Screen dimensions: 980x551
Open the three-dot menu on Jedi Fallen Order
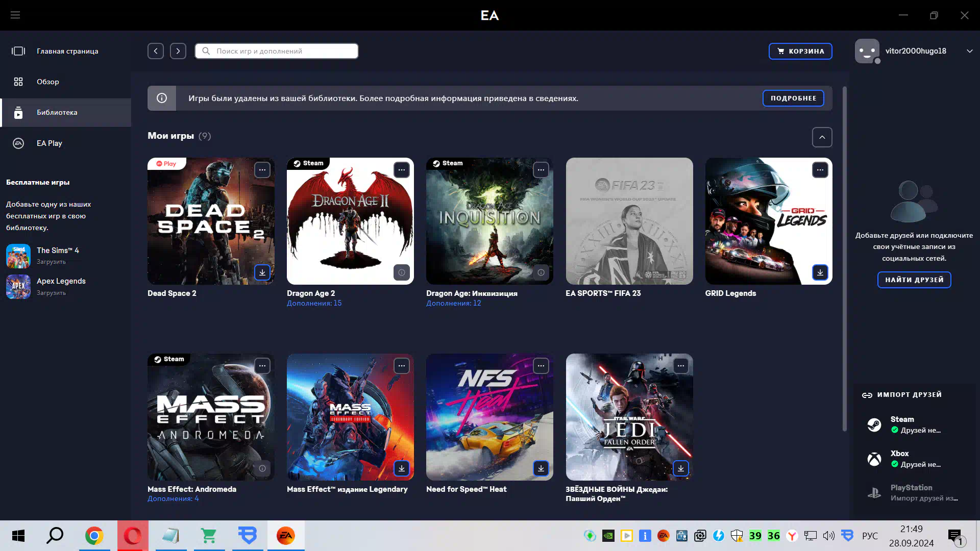point(681,366)
